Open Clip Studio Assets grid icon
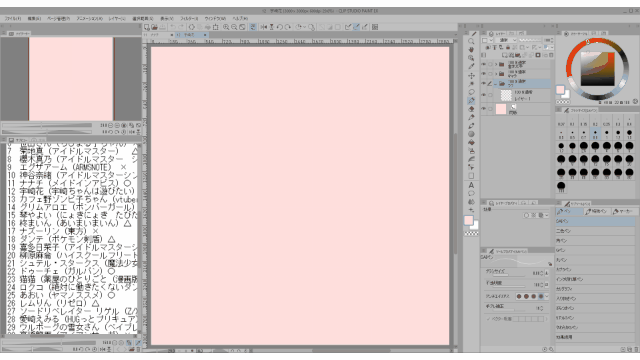Screen dimensions: 640x360 (375, 27)
